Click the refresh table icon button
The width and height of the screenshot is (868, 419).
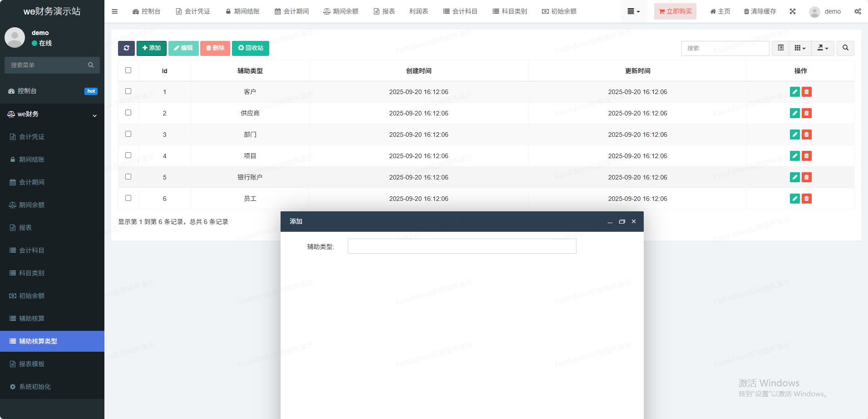click(x=126, y=48)
